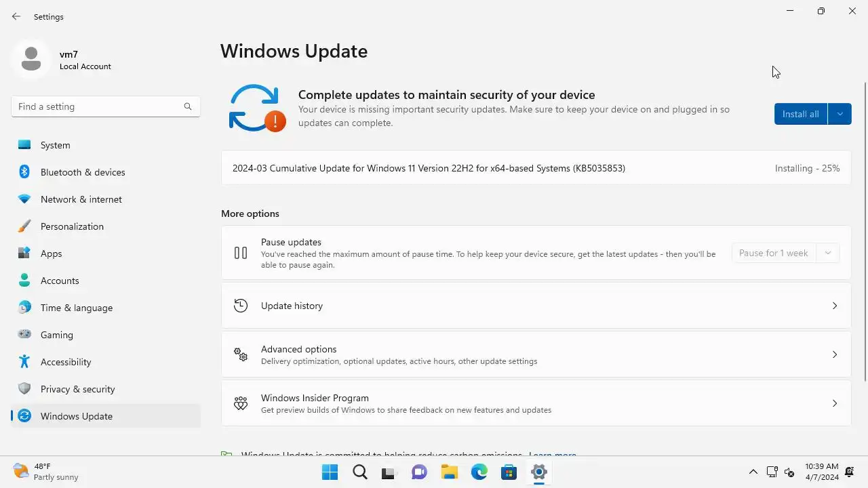
Task: Click the taskbar clock and date
Action: click(x=822, y=472)
